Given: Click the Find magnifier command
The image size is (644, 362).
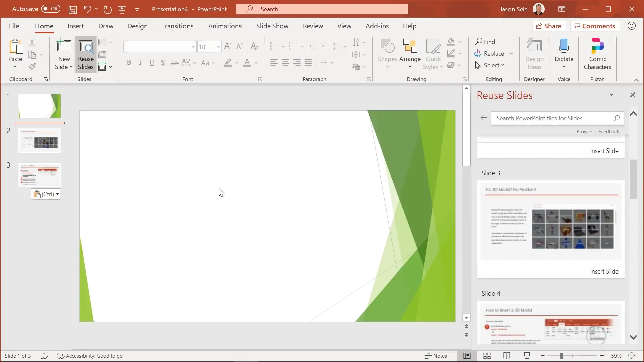Looking at the screenshot, I should [x=485, y=42].
